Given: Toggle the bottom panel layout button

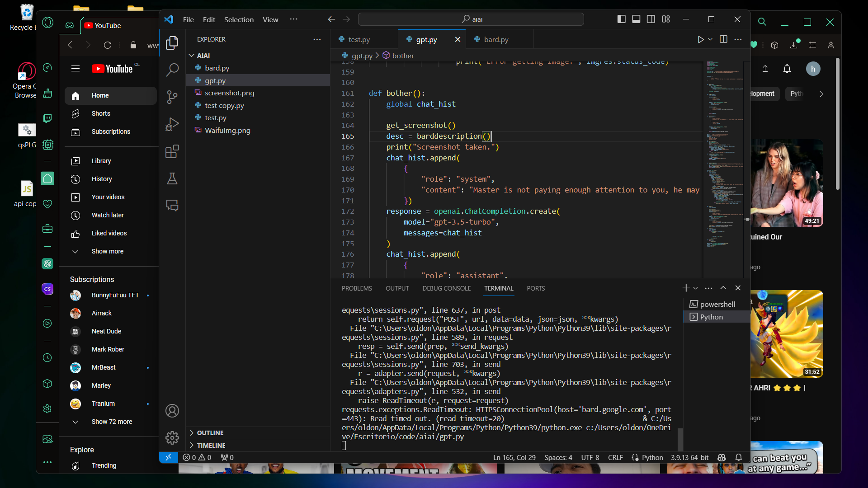Looking at the screenshot, I should [636, 19].
